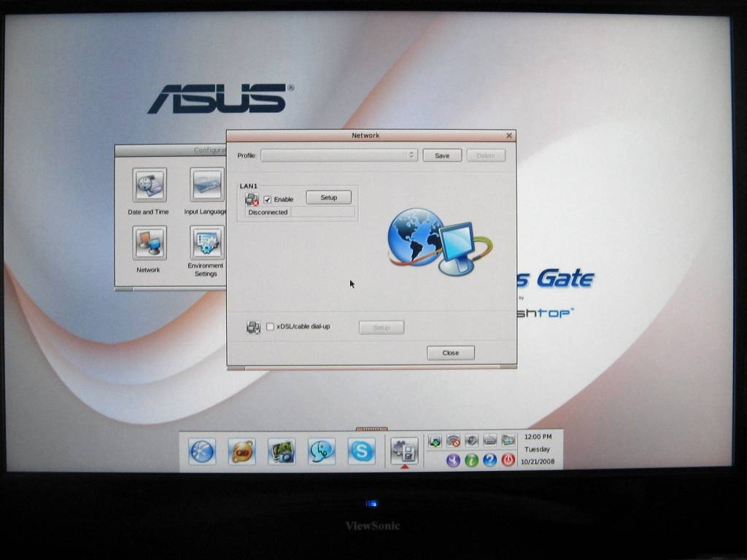The image size is (747, 560).
Task: Click the 12:00 PM clock display
Action: [x=538, y=437]
